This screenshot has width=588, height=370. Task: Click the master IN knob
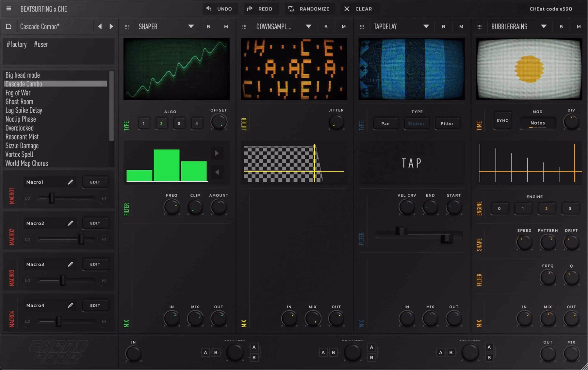pos(133,354)
